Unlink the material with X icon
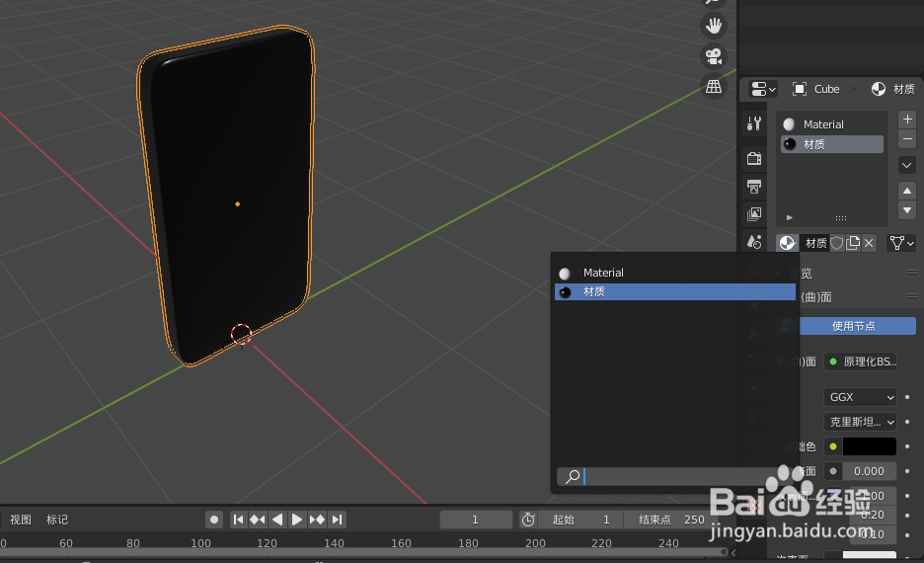 click(869, 243)
